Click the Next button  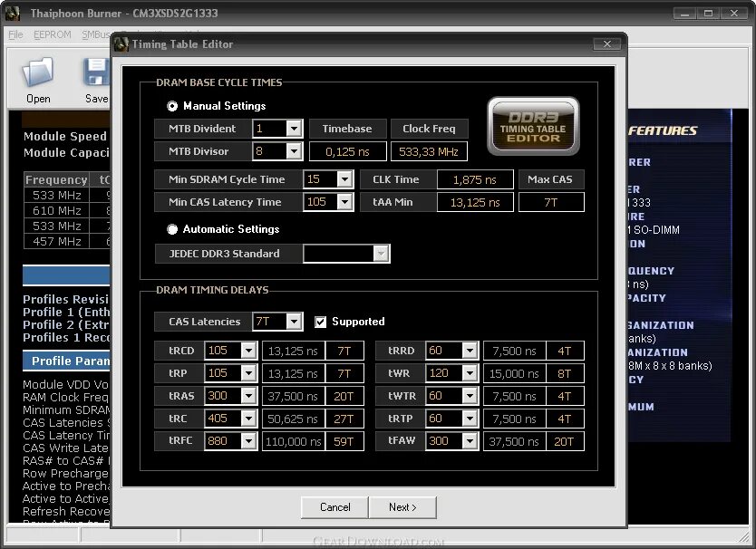tap(402, 507)
